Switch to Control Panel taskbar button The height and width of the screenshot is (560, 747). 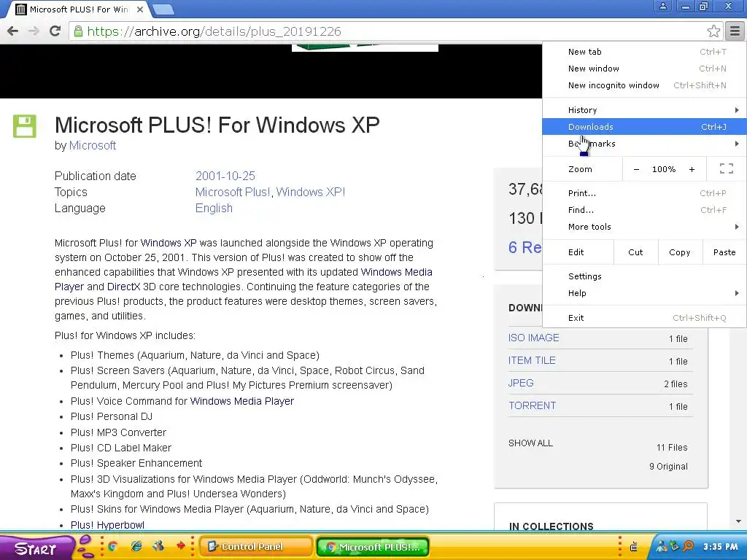pos(255,546)
